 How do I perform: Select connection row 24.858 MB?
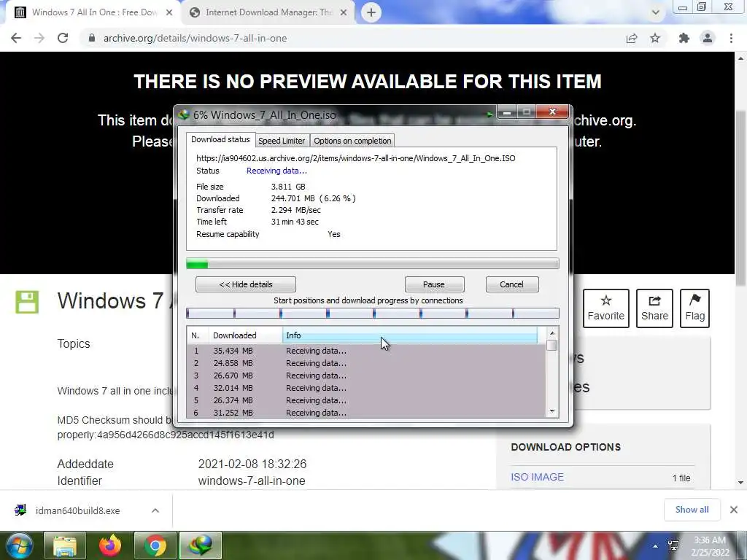pyautogui.click(x=366, y=363)
